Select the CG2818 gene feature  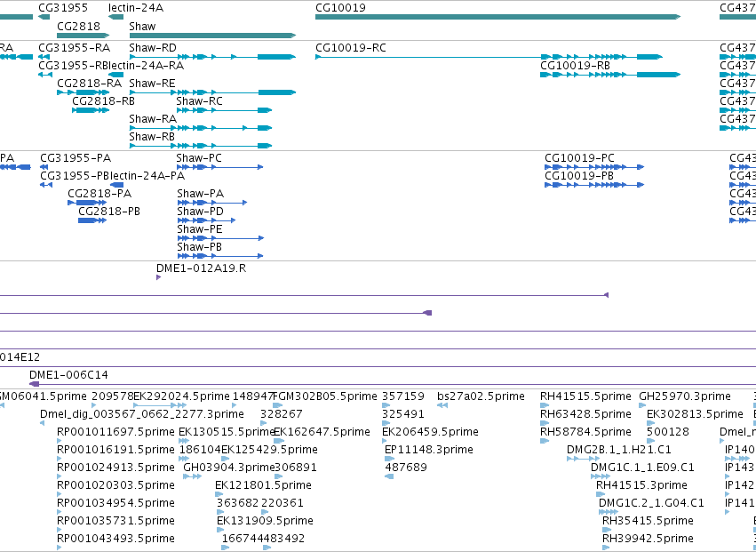pos(83,36)
